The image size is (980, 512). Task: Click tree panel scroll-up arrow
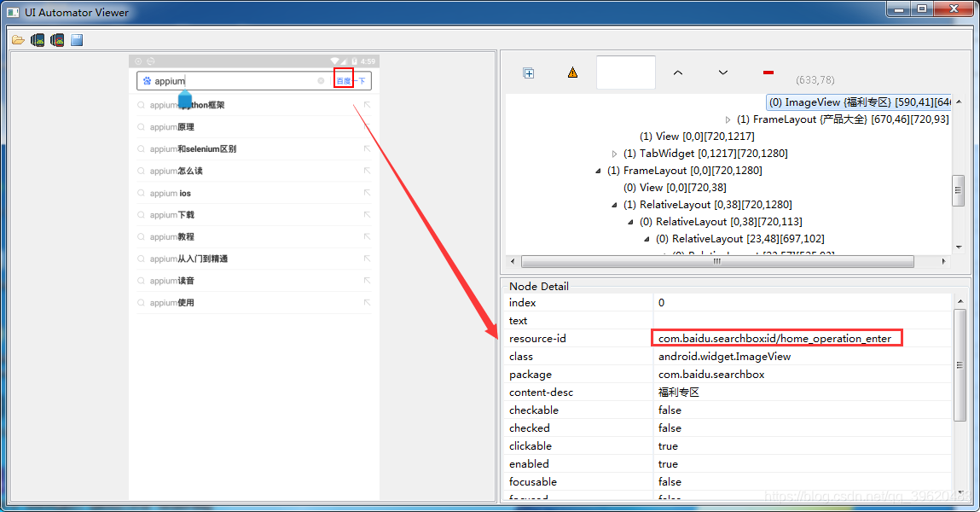tap(959, 102)
